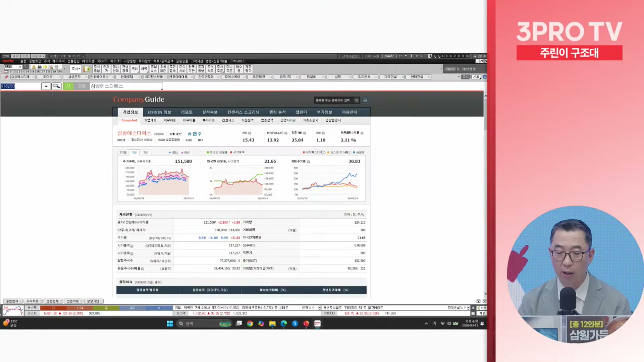
Task: Switch to the 컨센서스 스크리닝 tab
Action: pos(243,112)
